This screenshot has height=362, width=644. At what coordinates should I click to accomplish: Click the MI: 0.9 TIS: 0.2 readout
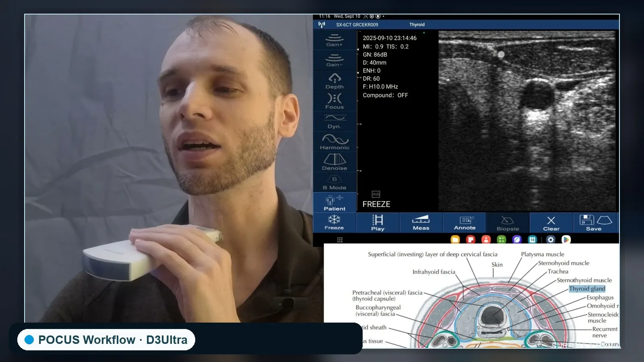pyautogui.click(x=386, y=47)
